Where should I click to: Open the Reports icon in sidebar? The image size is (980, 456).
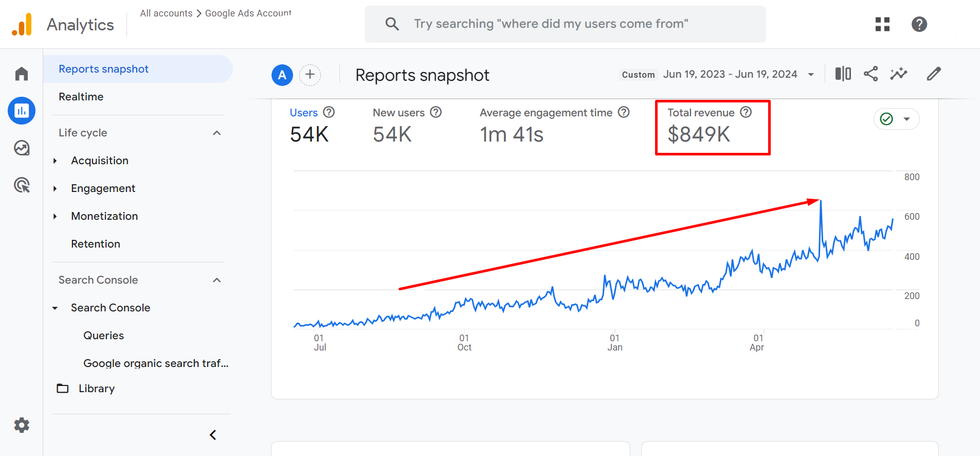[22, 111]
